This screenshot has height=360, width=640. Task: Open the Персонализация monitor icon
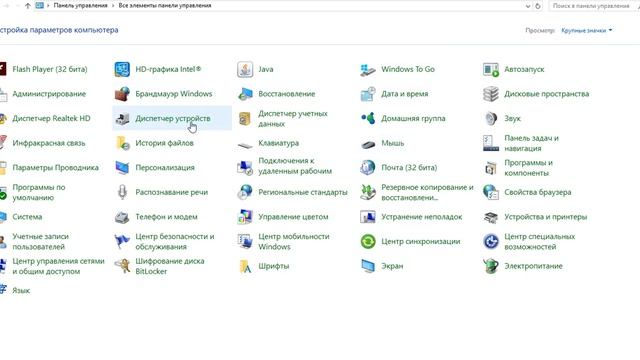click(122, 168)
